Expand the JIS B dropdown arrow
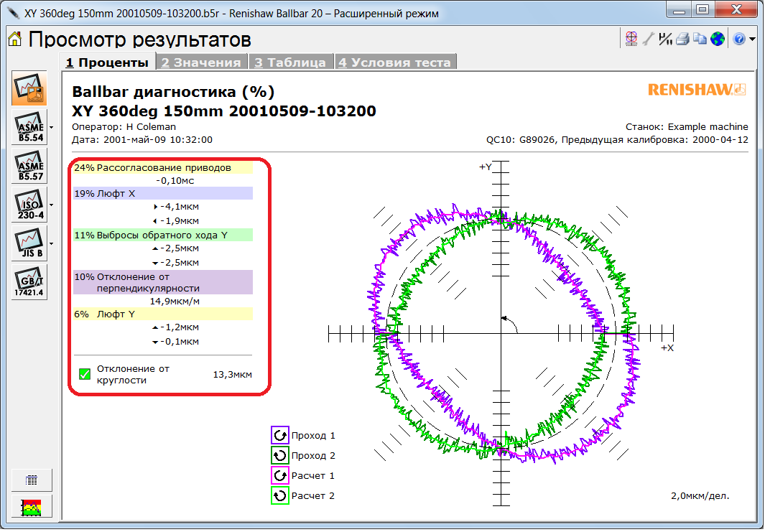This screenshot has width=765, height=532. (51, 244)
